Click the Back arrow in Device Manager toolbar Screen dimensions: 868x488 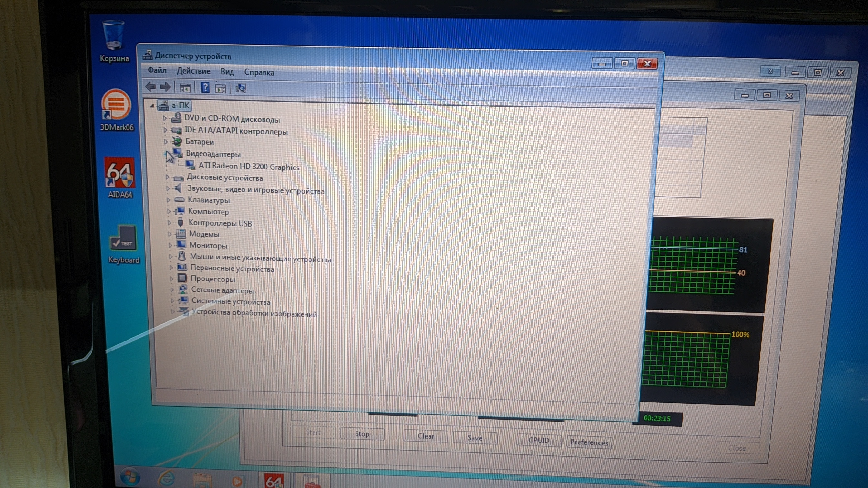150,87
